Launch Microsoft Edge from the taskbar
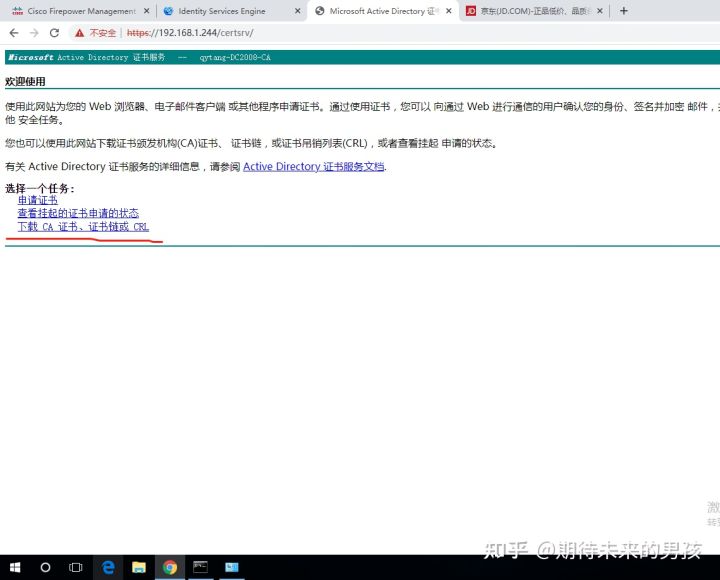This screenshot has height=580, width=720. [108, 568]
